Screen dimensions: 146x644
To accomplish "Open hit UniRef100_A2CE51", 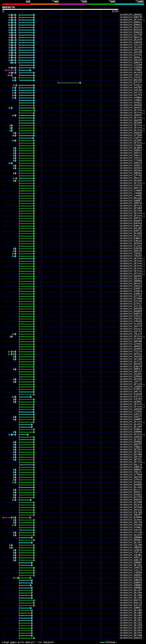I will coord(131,374).
